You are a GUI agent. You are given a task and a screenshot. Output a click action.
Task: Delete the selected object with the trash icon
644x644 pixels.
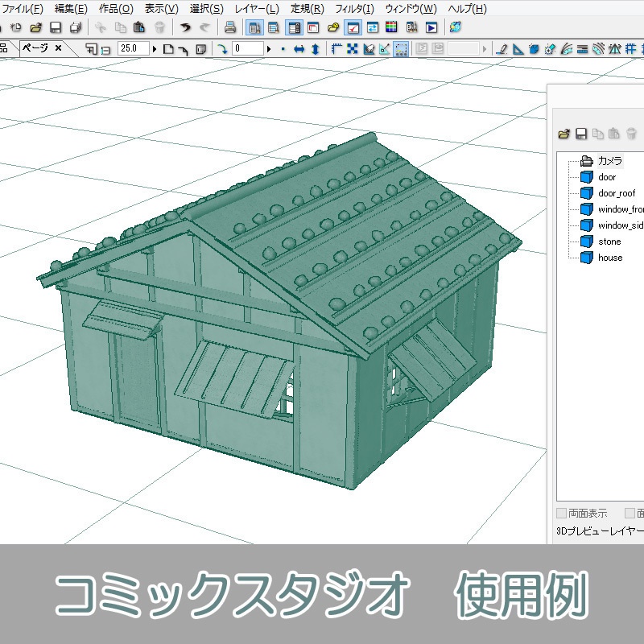(x=631, y=134)
